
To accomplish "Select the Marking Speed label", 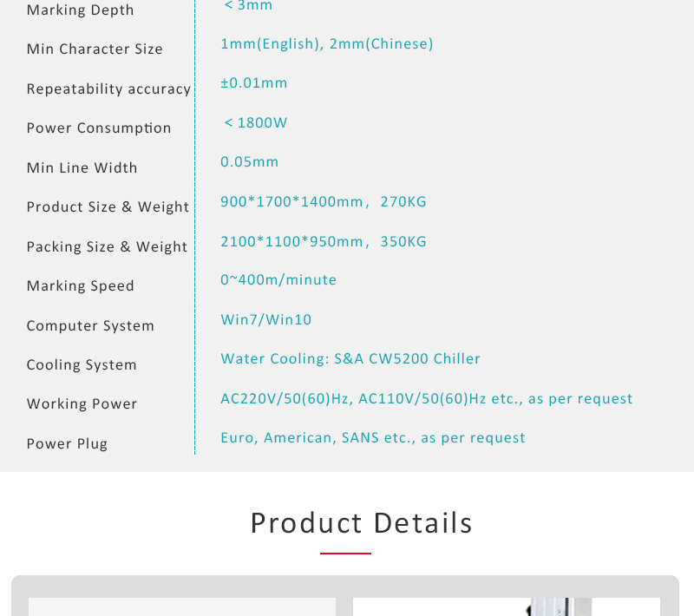I will (x=80, y=285).
